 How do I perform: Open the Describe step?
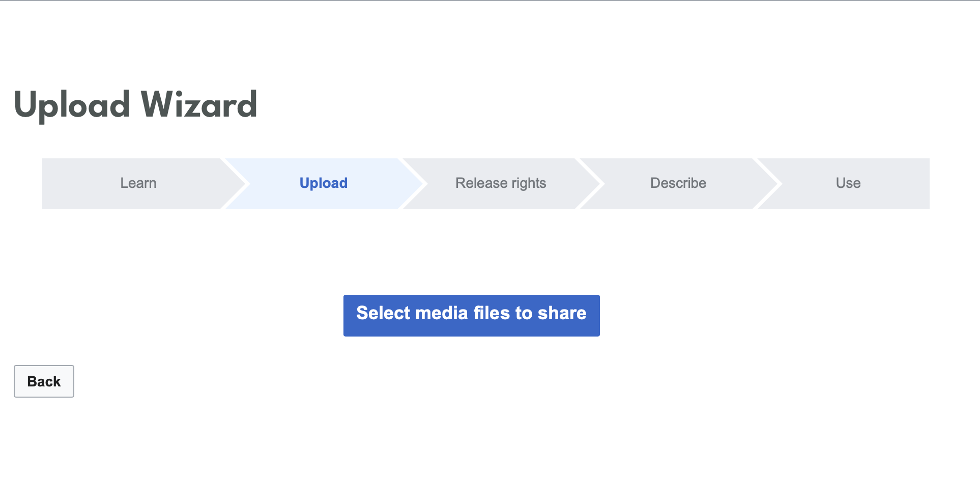click(x=678, y=183)
